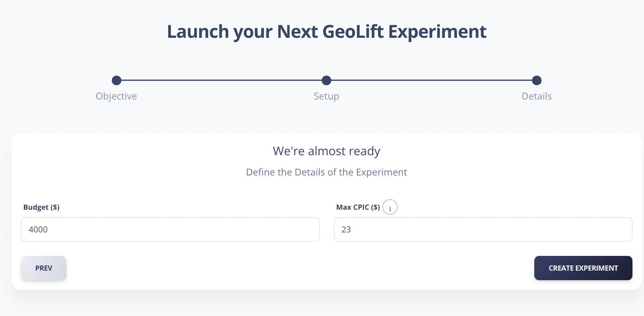Click progress line between Setup and Details
The image size is (644, 316).
[431, 80]
